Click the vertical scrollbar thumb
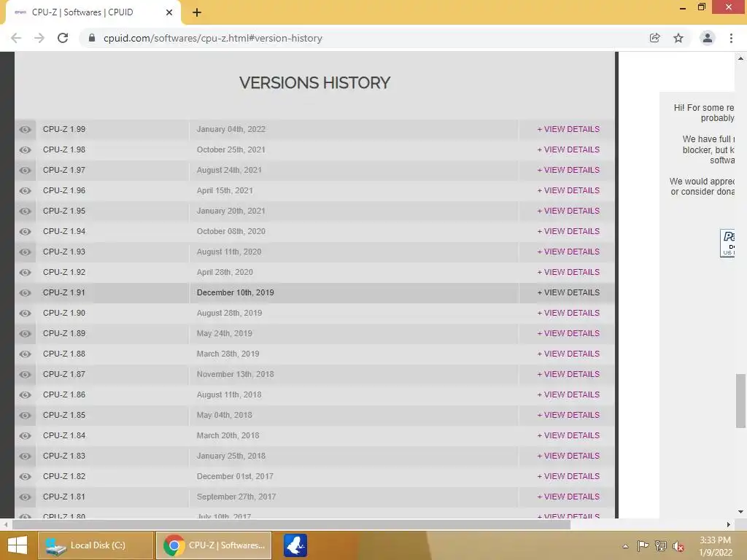 740,401
